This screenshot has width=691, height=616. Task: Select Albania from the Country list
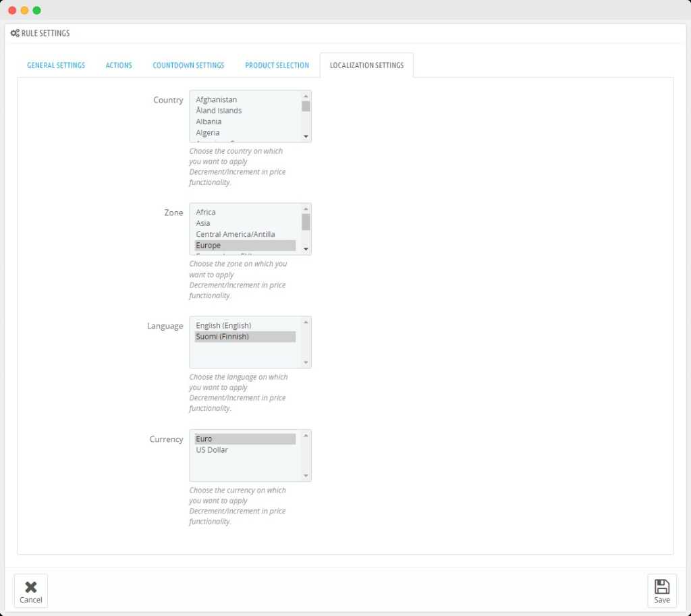point(209,122)
